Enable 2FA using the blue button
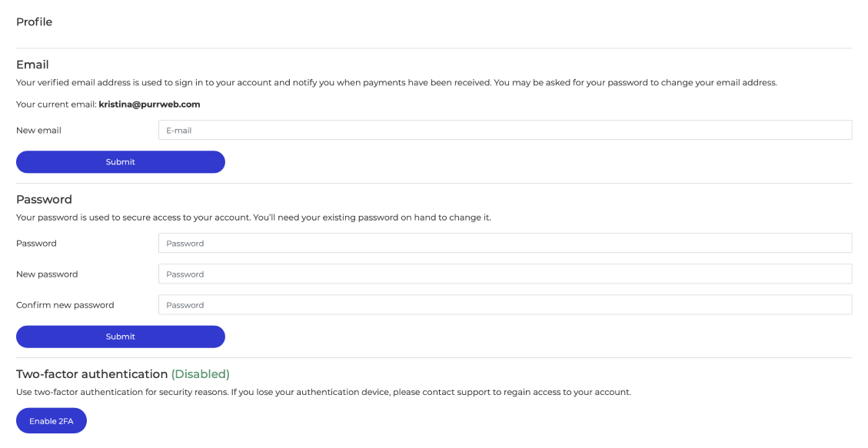The height and width of the screenshot is (448, 868). (x=52, y=421)
